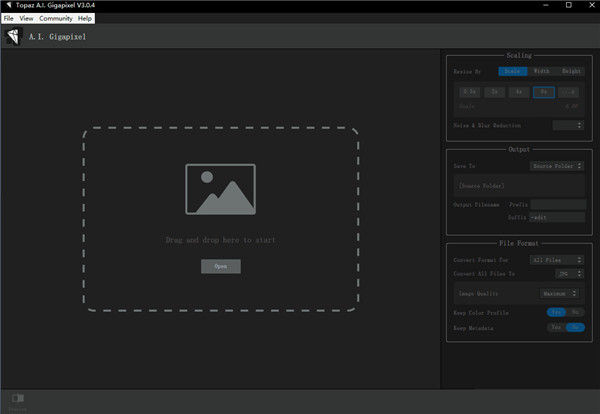
Task: Click the image placeholder icon in drop zone
Action: click(x=220, y=189)
